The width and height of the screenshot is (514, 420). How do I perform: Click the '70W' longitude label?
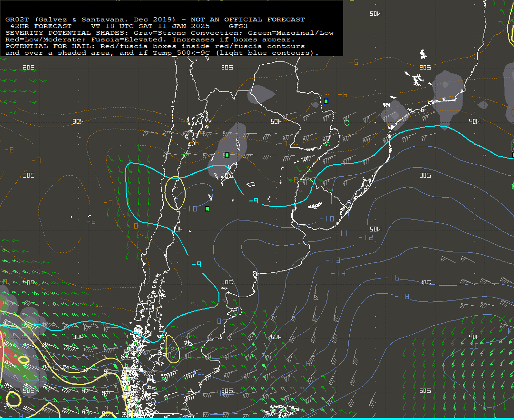(x=178, y=229)
